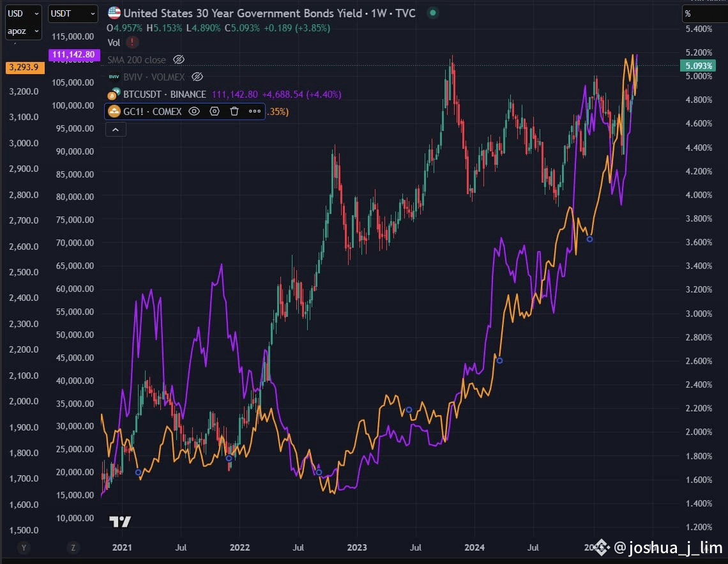
Task: Open the apoz unit dropdown
Action: click(x=23, y=31)
